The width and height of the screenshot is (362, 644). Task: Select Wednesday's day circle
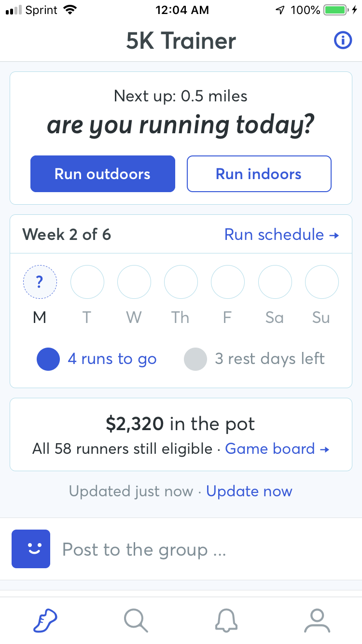point(134,282)
